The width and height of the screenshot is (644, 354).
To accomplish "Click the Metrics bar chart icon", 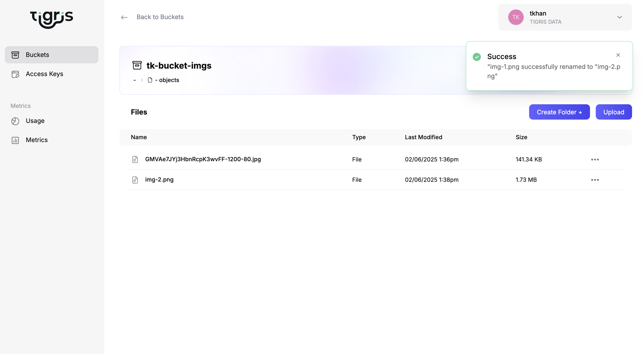I will point(15,140).
